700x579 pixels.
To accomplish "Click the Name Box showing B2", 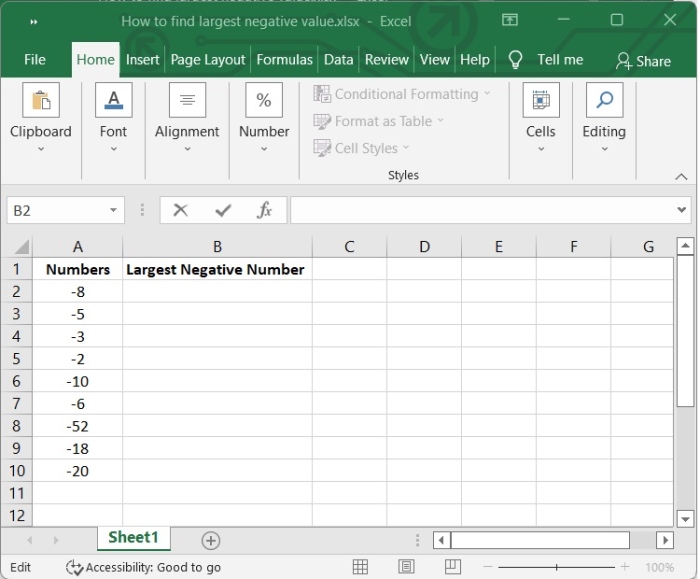I will pyautogui.click(x=57, y=210).
